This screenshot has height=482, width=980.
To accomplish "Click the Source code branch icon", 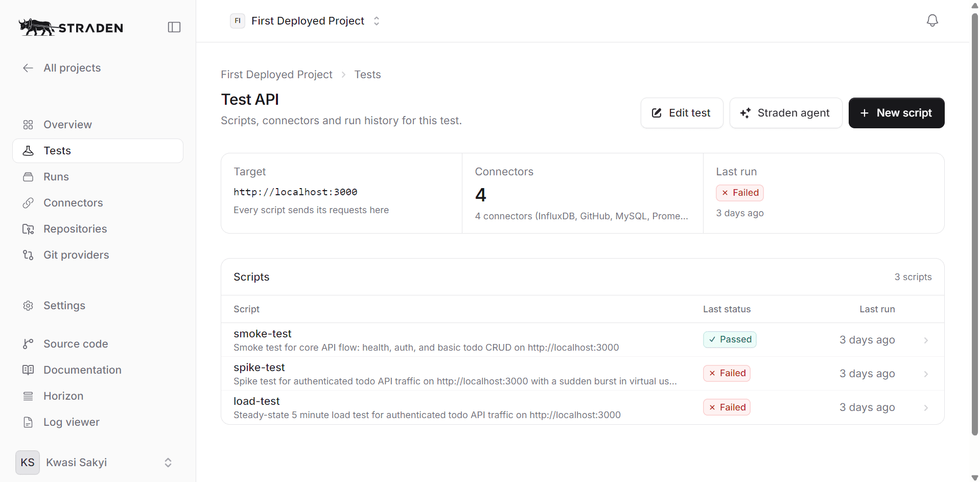I will 28,344.
